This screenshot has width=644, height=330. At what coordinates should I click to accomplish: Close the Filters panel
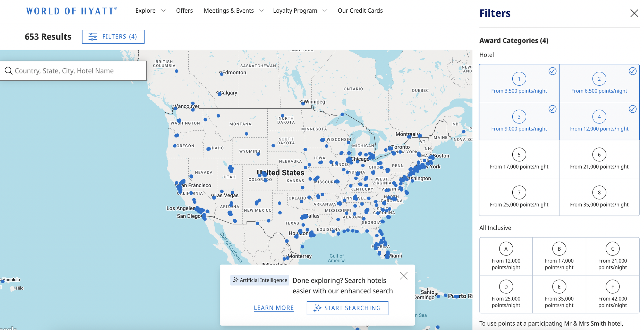click(x=634, y=13)
